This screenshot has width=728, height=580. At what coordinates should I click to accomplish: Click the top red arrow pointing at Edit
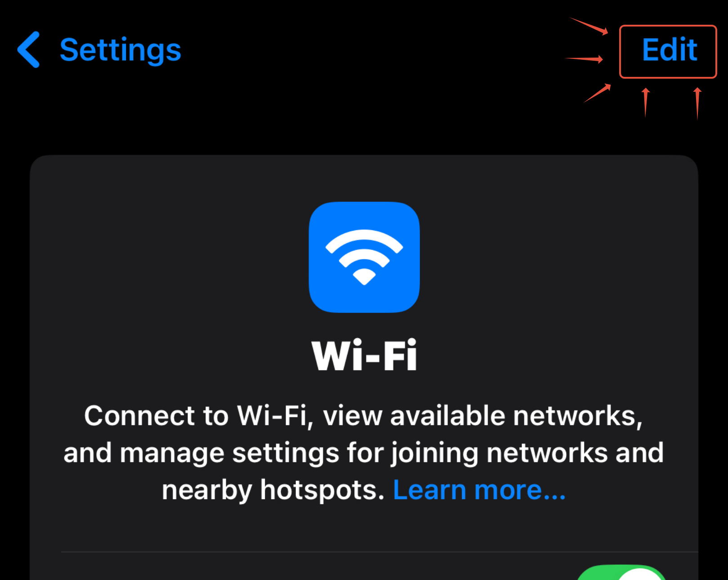pos(589,26)
